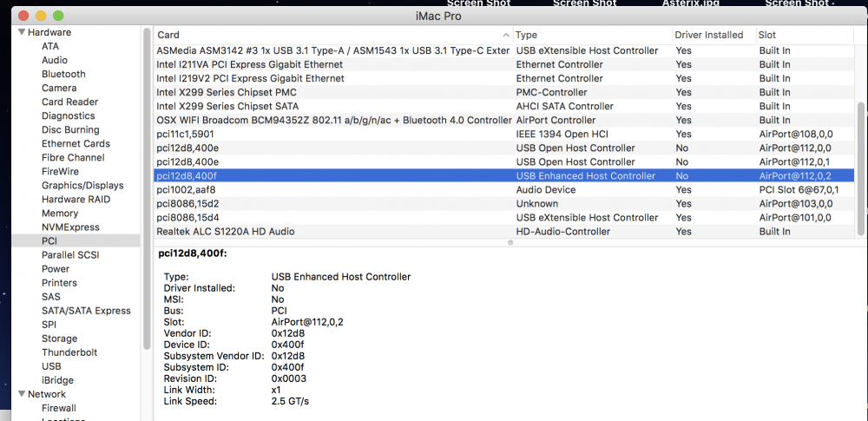Select the pci8086,15d4 card row

pos(504,217)
